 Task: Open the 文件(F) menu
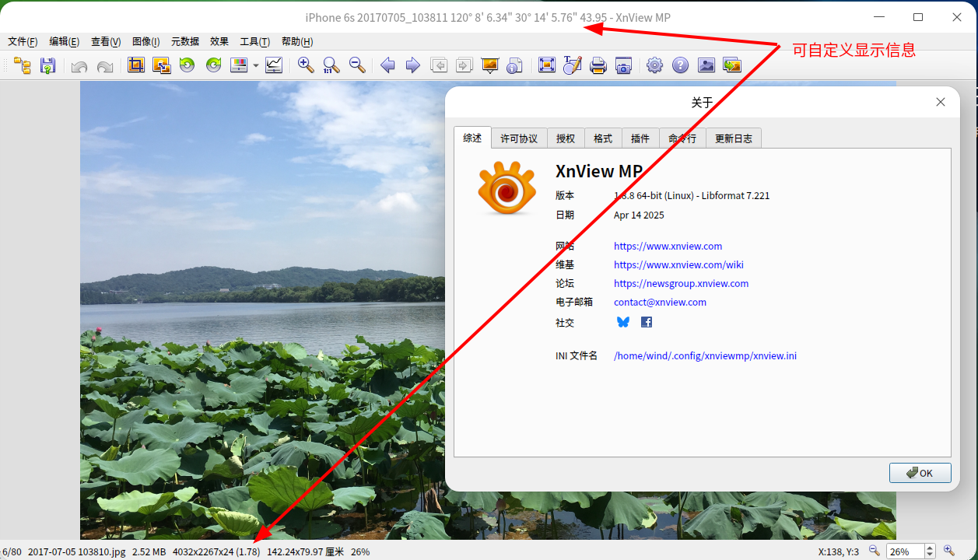(x=23, y=42)
